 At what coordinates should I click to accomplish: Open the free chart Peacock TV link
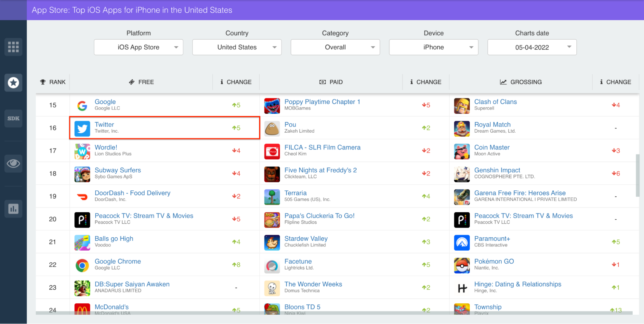[144, 216]
